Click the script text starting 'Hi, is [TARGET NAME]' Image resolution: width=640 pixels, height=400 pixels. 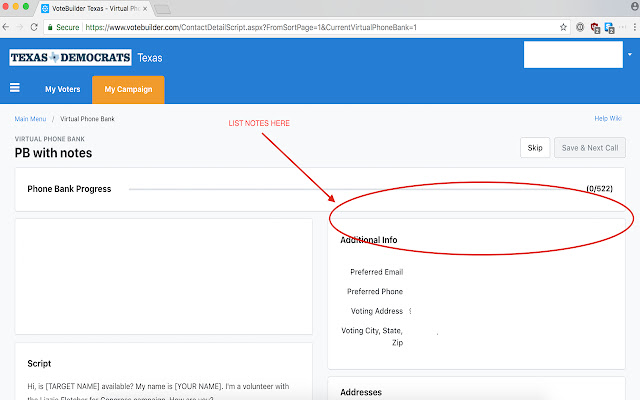tap(158, 391)
